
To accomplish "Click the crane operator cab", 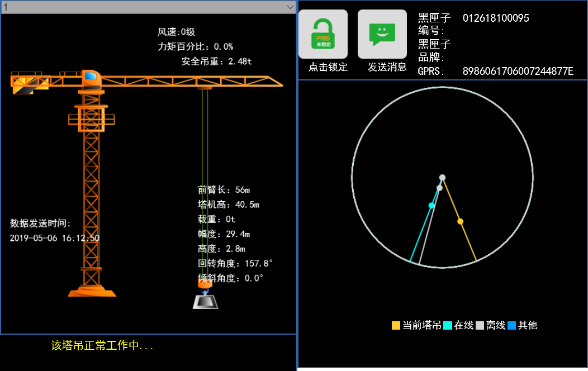I will pos(92,77).
